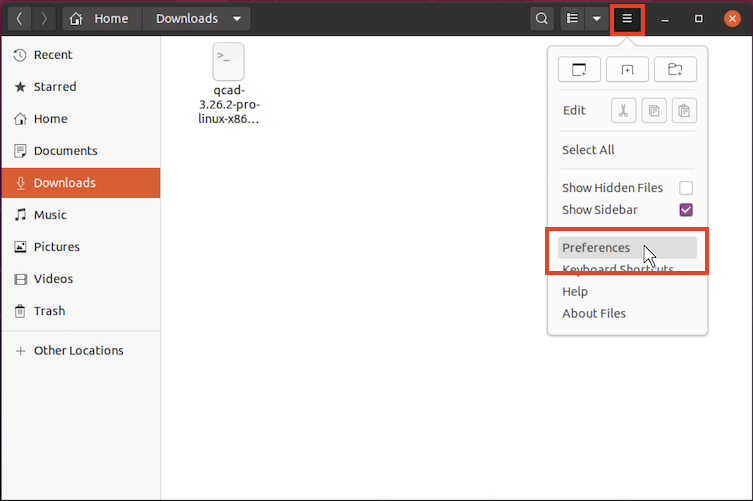This screenshot has width=753, height=501.
Task: Open search with the magnifier icon
Action: (x=541, y=19)
